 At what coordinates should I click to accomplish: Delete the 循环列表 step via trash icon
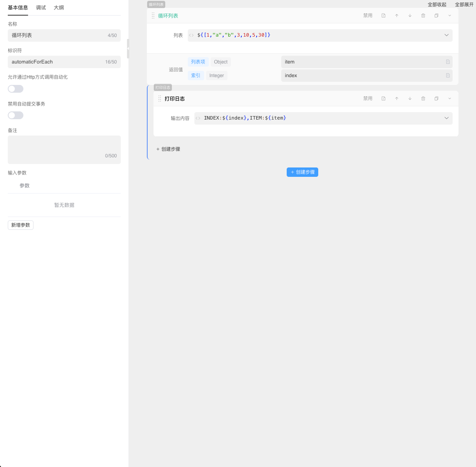point(423,16)
